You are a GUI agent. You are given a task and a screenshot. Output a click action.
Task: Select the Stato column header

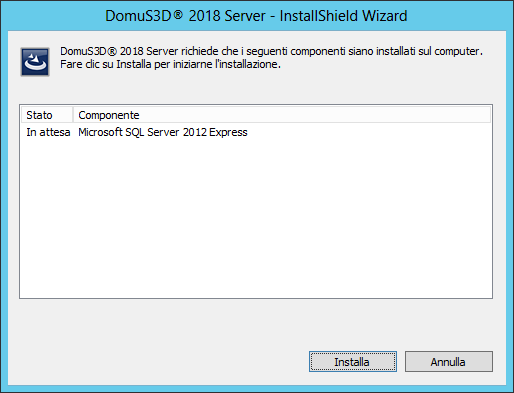click(47, 115)
